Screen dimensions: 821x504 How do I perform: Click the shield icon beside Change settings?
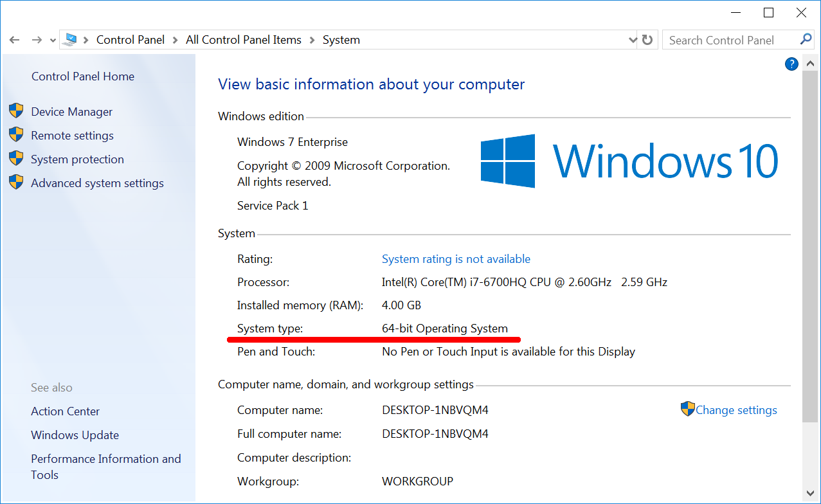click(x=687, y=410)
